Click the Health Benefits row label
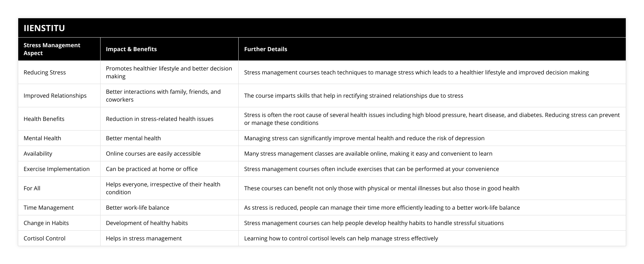644x264 pixels. pyautogui.click(x=44, y=119)
